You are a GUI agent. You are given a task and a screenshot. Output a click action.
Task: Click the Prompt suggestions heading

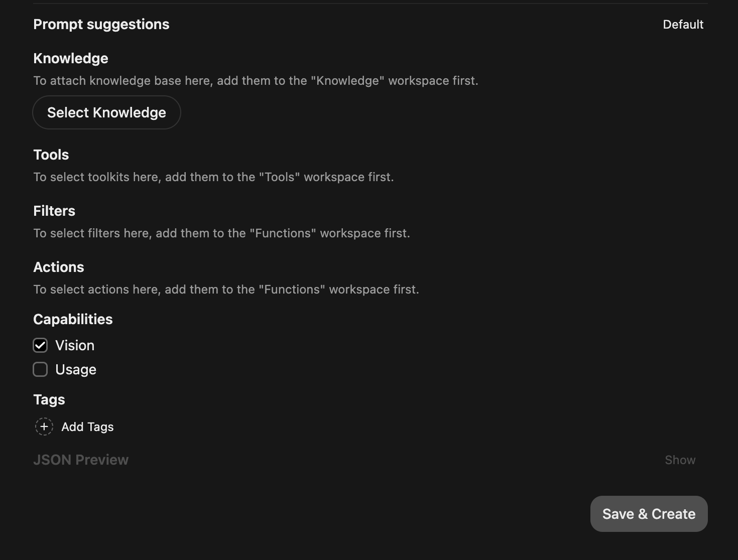[x=101, y=25]
